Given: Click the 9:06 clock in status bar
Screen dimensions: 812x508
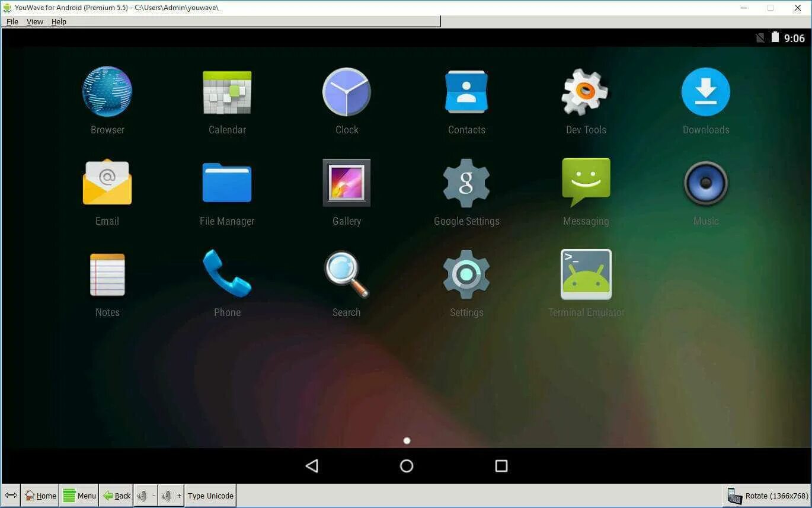Looking at the screenshot, I should point(795,39).
